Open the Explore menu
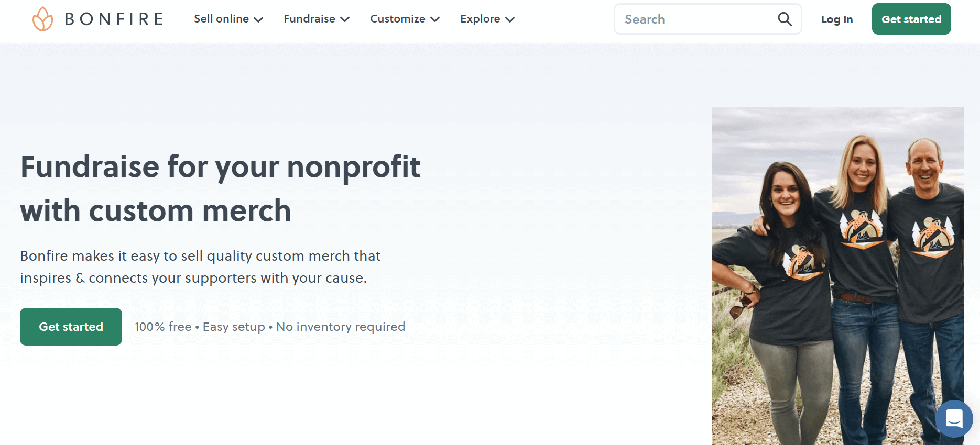The image size is (980, 445). pyautogui.click(x=480, y=19)
